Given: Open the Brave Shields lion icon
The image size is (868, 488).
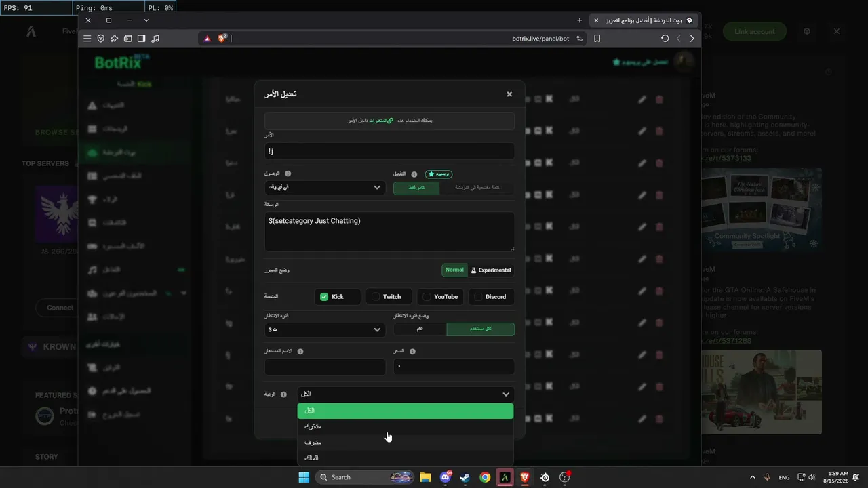Looking at the screenshot, I should pos(222,39).
